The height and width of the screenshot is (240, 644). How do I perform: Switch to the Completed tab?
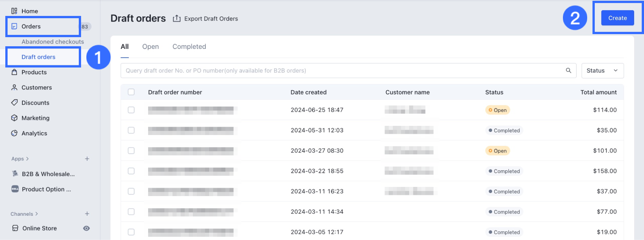click(189, 47)
